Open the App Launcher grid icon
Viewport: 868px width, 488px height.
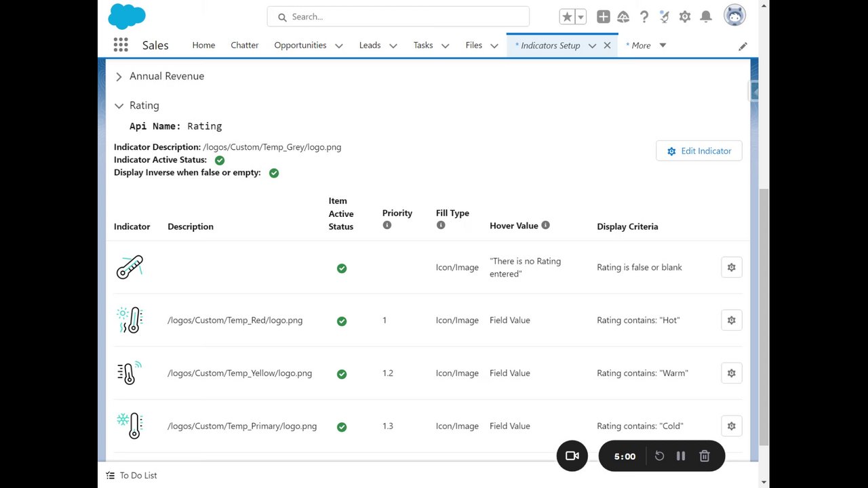point(121,45)
